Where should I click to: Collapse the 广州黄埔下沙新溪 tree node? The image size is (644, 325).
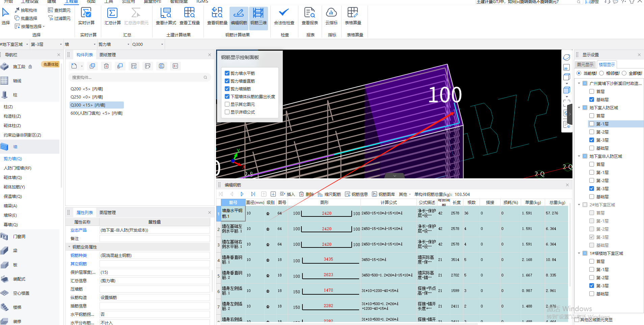point(579,83)
